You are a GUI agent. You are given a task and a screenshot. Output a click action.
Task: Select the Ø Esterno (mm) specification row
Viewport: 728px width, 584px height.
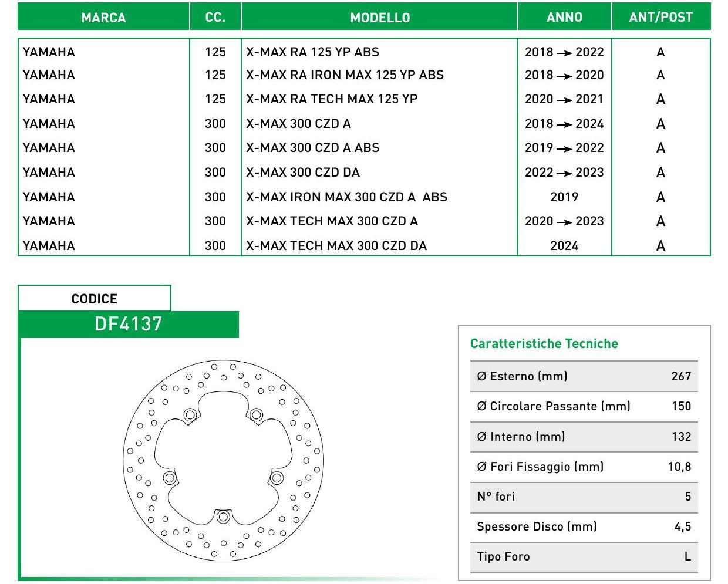coord(584,376)
